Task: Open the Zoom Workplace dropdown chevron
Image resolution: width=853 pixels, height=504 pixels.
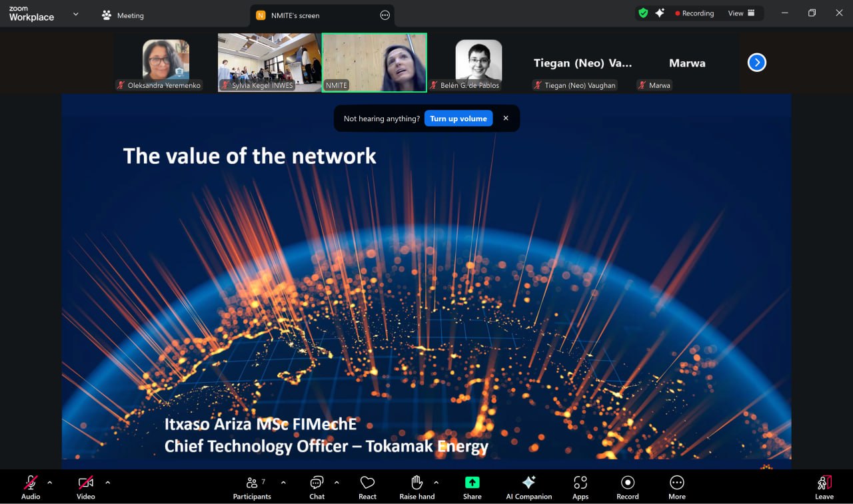Action: point(76,14)
